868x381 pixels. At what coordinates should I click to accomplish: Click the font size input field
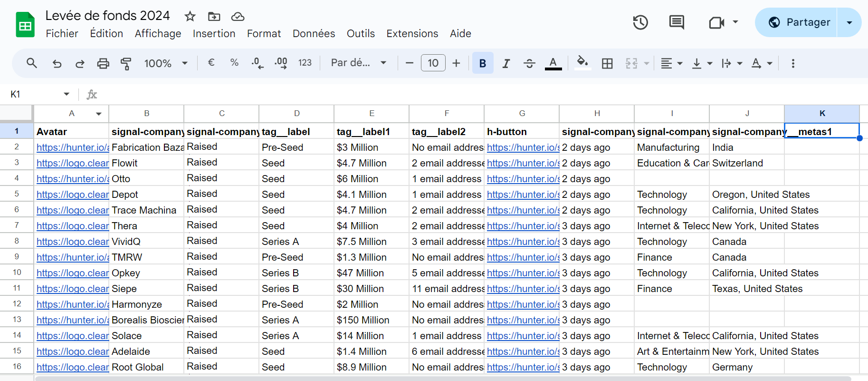tap(433, 63)
